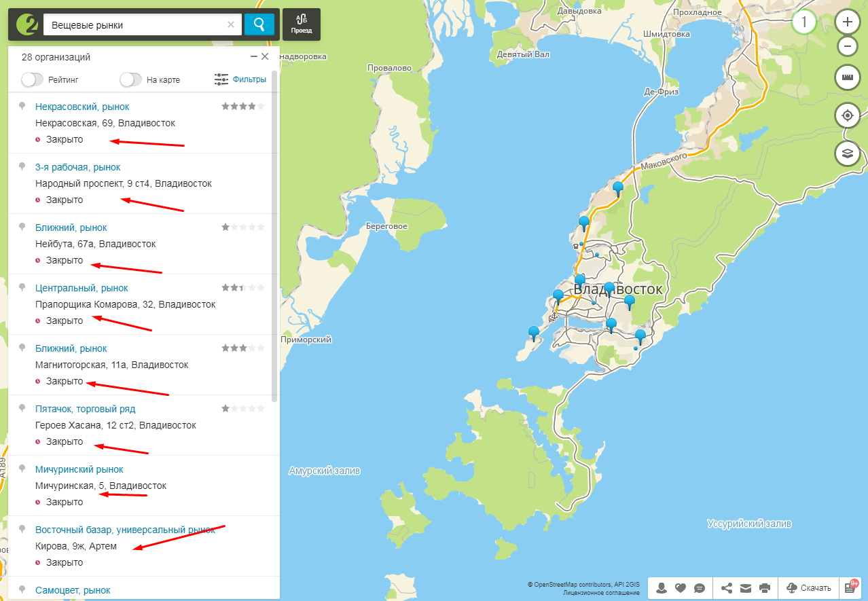This screenshot has width=868, height=601.
Task: Click the Скачать download button
Action: 808,588
